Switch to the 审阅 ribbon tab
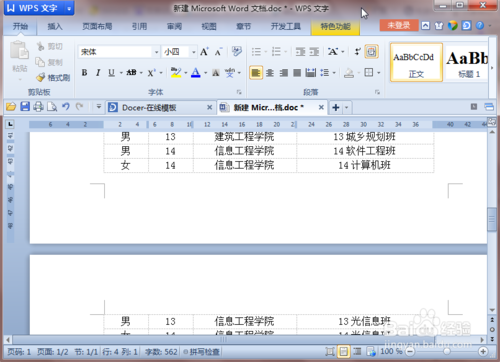Image resolution: width=500 pixels, height=362 pixels. coord(174,26)
